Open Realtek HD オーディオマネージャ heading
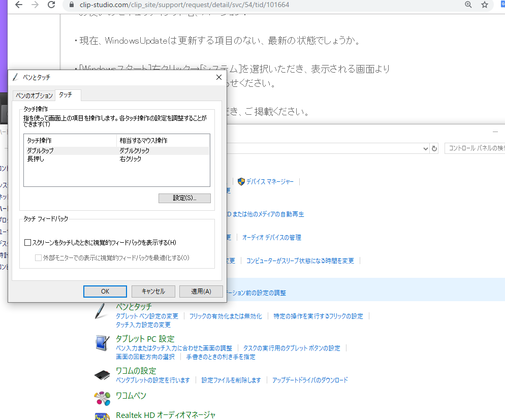Screen dimensions: 505x420 [x=166, y=415]
